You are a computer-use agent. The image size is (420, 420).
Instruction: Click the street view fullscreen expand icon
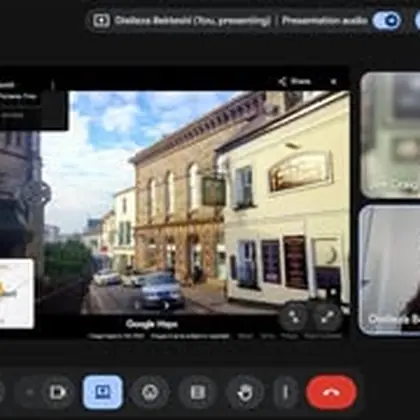[x=328, y=317]
